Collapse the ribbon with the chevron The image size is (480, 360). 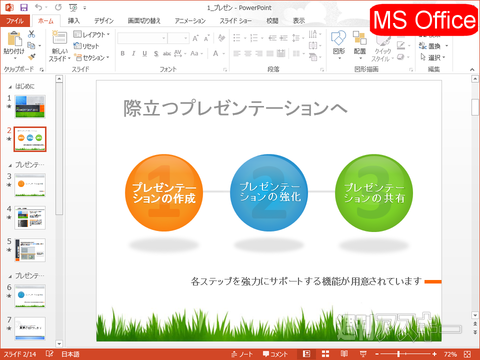pyautogui.click(x=472, y=69)
